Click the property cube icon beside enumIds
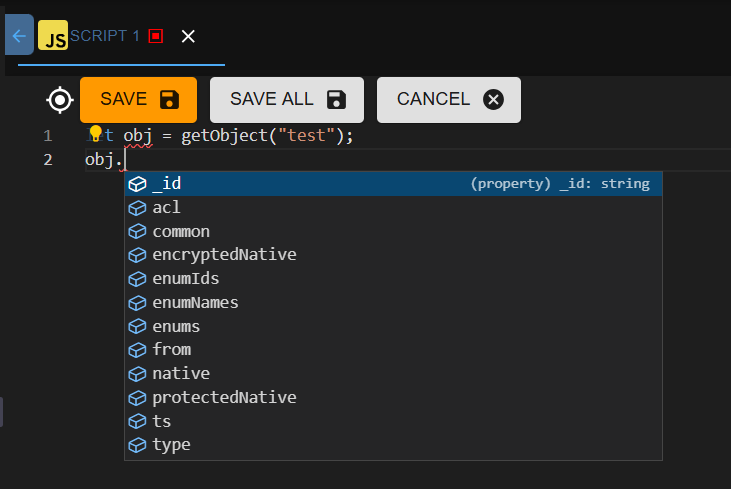731x489 pixels. [x=137, y=279]
